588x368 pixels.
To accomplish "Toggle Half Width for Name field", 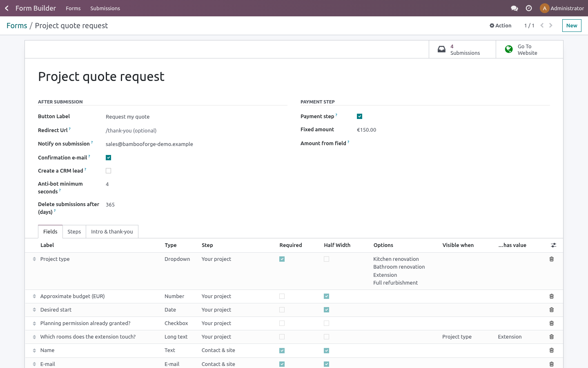I will 326,351.
